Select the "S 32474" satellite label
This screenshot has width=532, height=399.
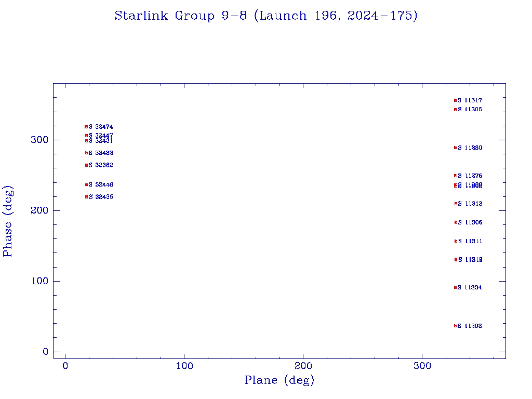click(101, 127)
